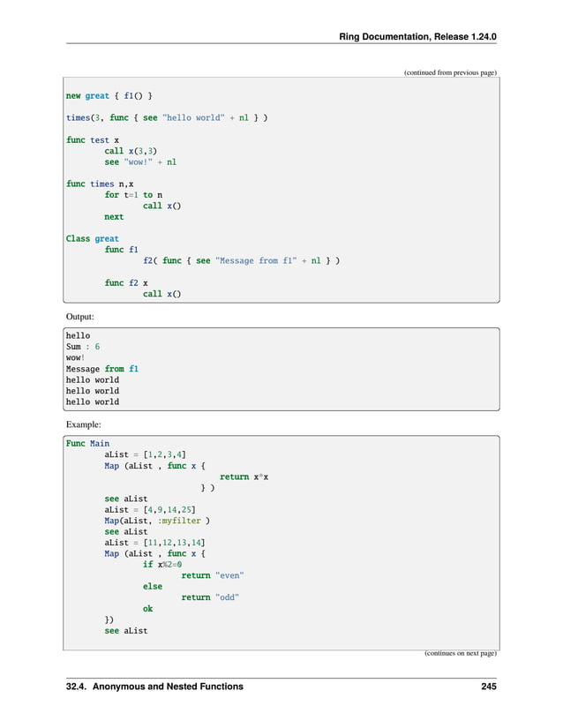Click the code line 'new great { f1() }'
Image resolution: width=563 pixels, height=728 pixels.
tap(109, 95)
